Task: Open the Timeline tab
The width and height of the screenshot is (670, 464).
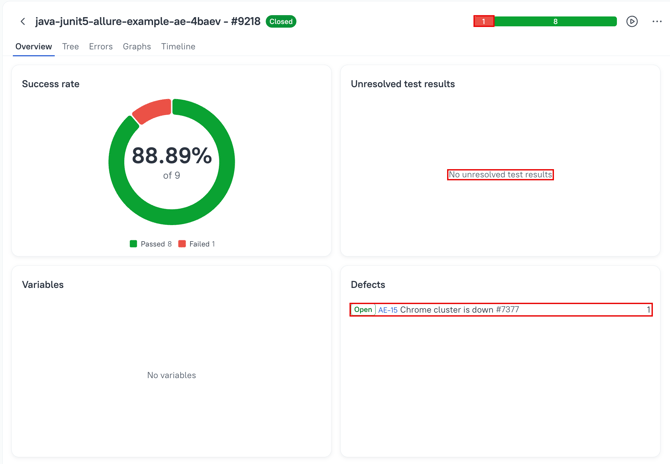Action: click(x=178, y=47)
